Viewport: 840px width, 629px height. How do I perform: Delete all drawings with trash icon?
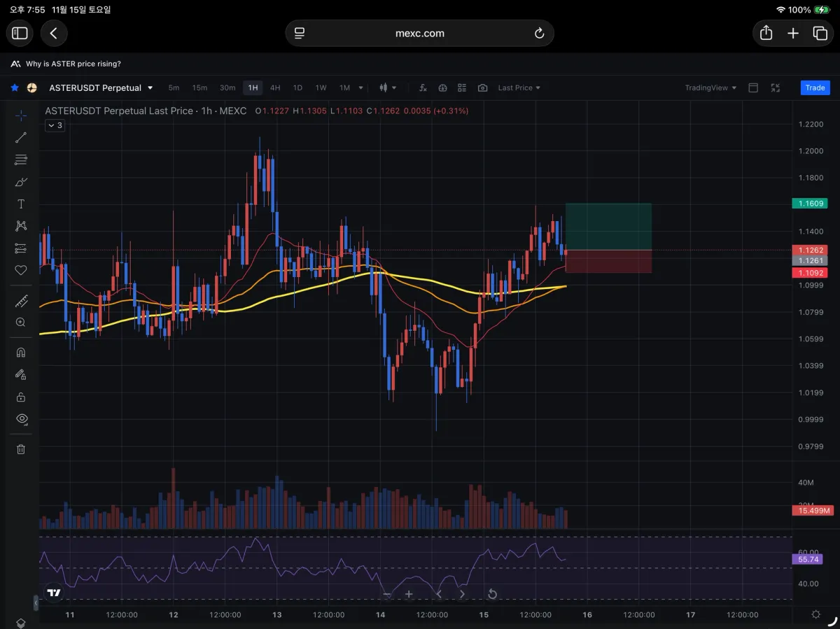coord(21,449)
